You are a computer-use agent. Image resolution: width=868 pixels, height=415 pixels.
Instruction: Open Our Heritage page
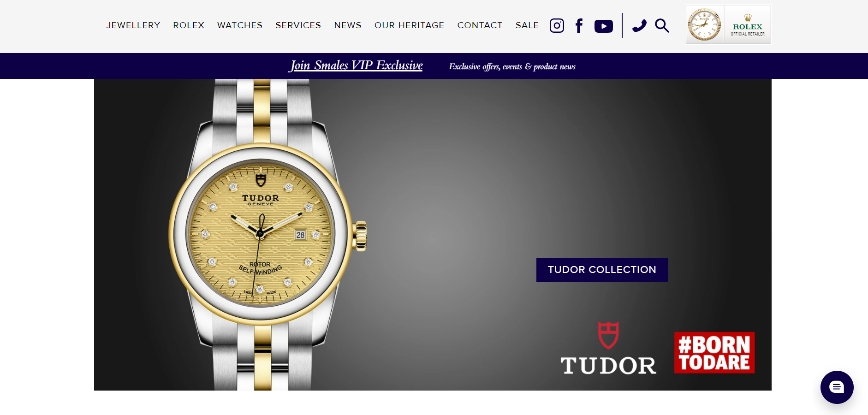[x=409, y=25]
